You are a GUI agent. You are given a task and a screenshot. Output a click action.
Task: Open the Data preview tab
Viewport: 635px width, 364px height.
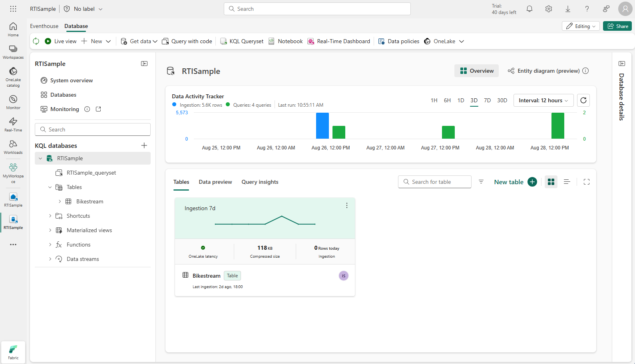215,182
